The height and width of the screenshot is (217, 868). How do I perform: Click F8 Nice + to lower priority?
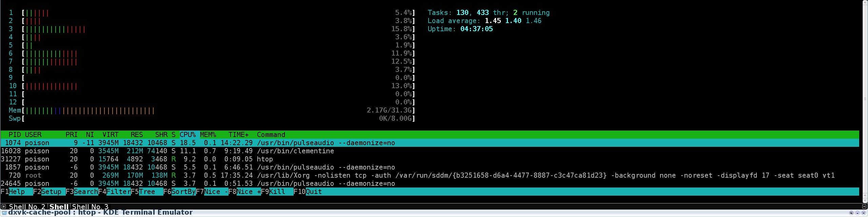pos(245,192)
